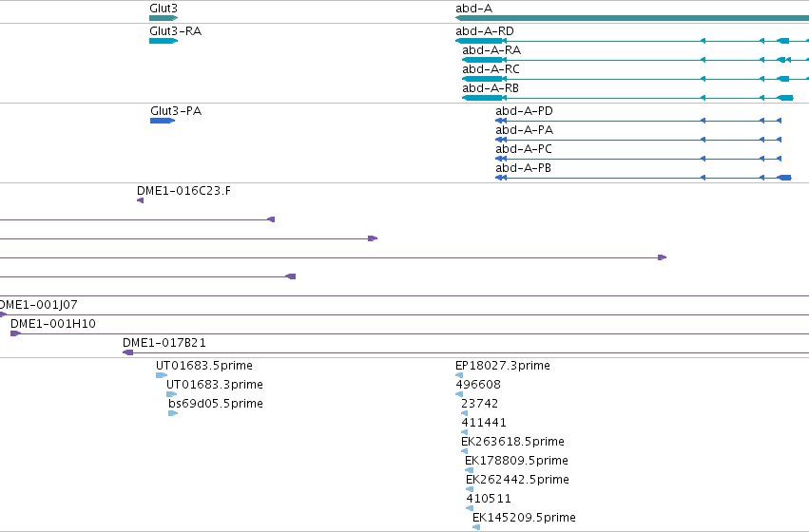Click the bs69d05.5prime feature arrow
The width and height of the screenshot is (809, 532).
[173, 413]
